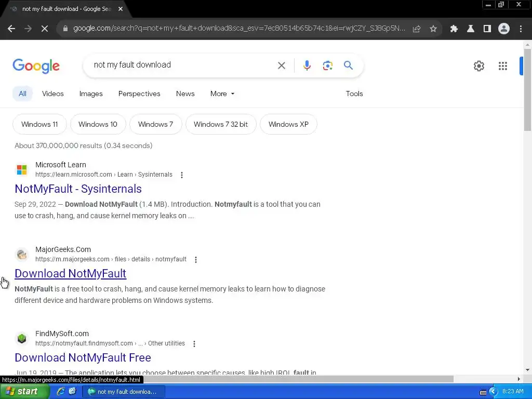The image size is (532, 399).
Task: Switch to Images results
Action: [91, 94]
